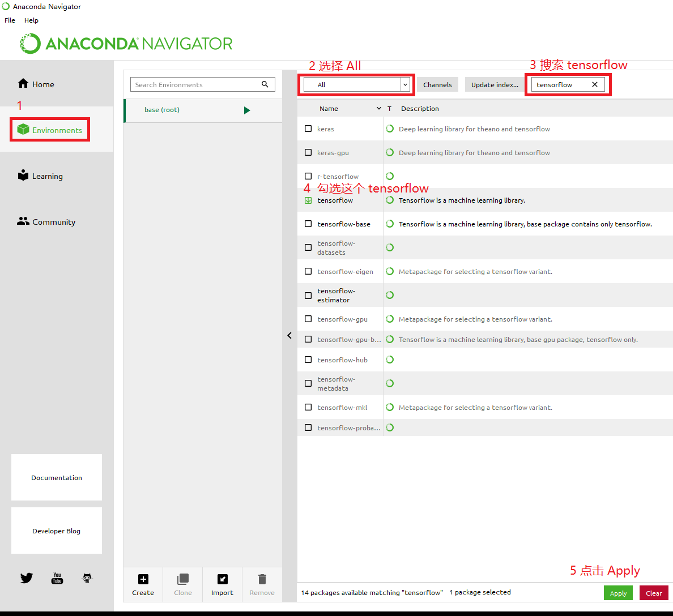The image size is (673, 616).
Task: Uncheck the tensorflow package checkbox
Action: pos(308,200)
